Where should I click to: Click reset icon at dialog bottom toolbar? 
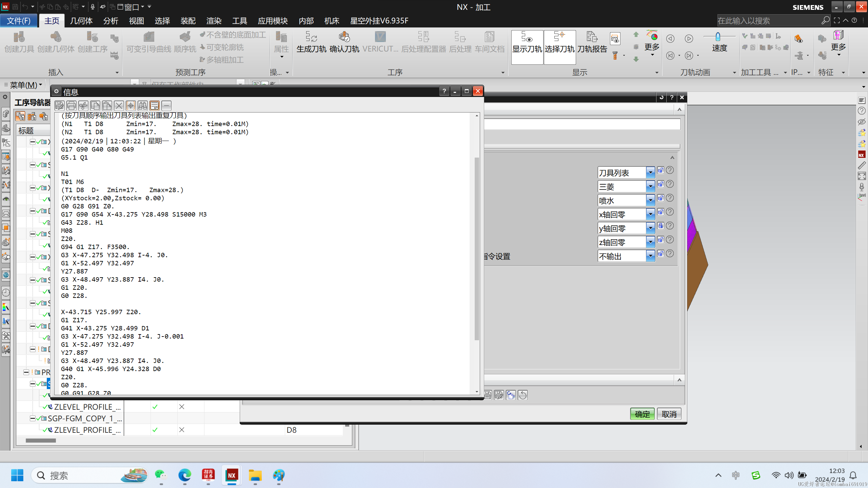click(x=522, y=395)
